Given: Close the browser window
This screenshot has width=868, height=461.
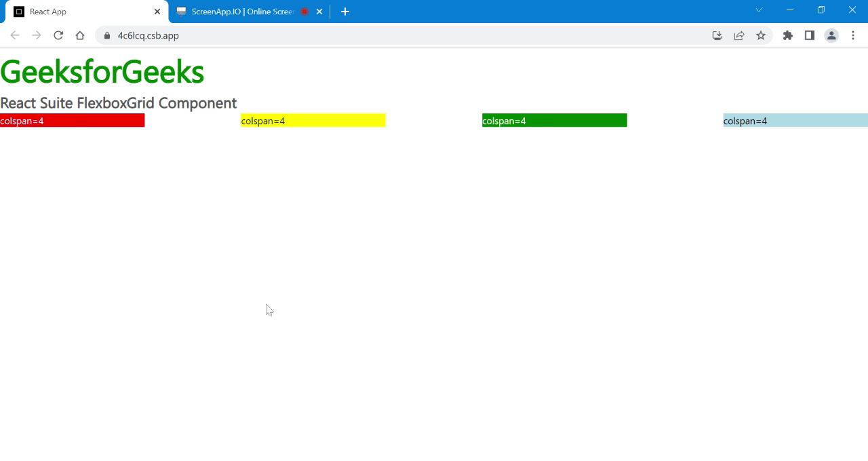Looking at the screenshot, I should (x=852, y=10).
